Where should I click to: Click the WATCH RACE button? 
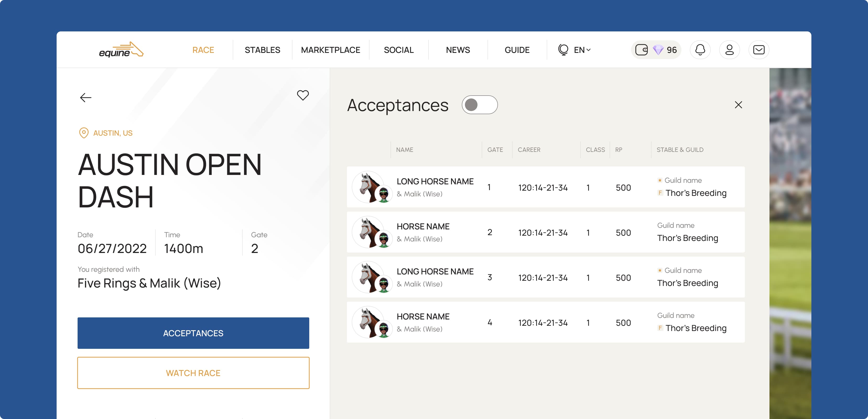(193, 373)
